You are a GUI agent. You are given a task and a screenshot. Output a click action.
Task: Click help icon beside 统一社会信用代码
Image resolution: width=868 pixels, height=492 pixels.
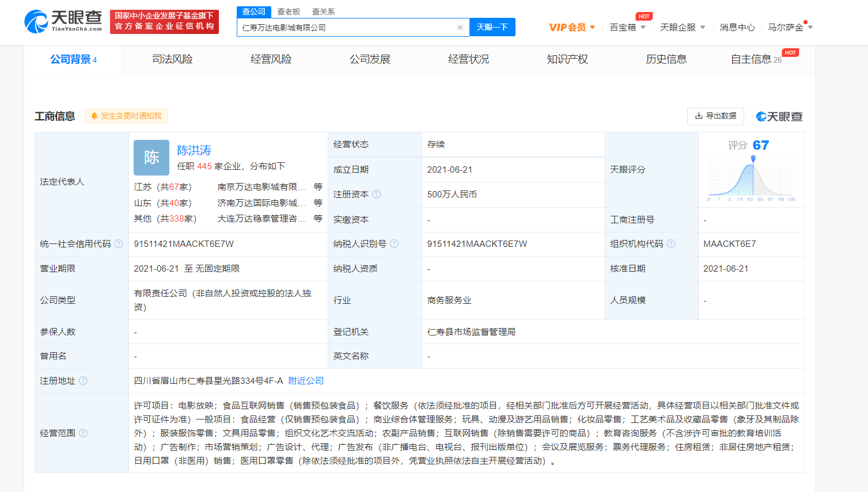pyautogui.click(x=119, y=244)
